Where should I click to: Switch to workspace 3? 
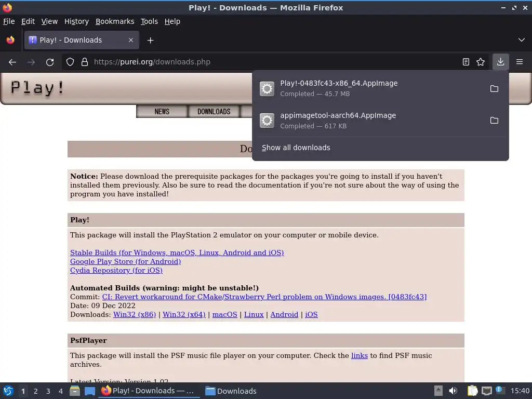click(x=48, y=391)
